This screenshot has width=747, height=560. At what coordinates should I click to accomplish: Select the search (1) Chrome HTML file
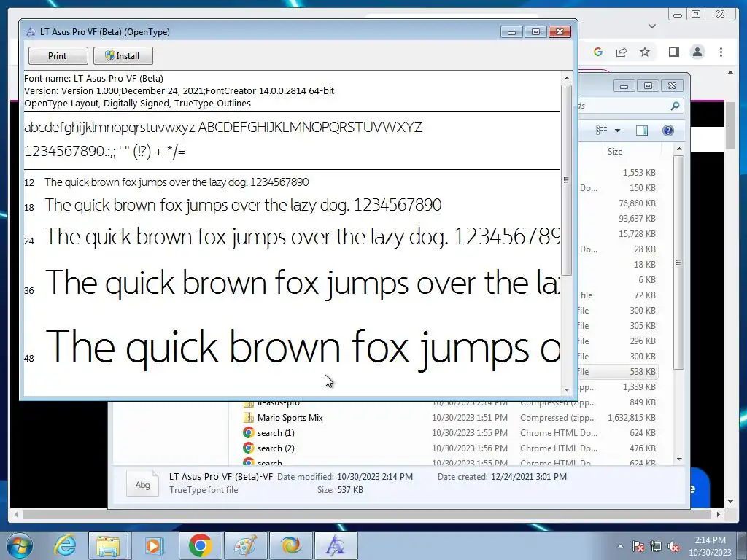[x=276, y=433]
